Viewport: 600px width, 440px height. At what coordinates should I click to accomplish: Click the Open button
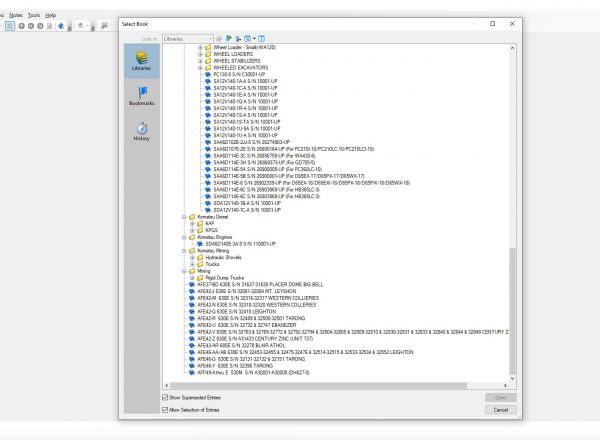[x=501, y=398]
